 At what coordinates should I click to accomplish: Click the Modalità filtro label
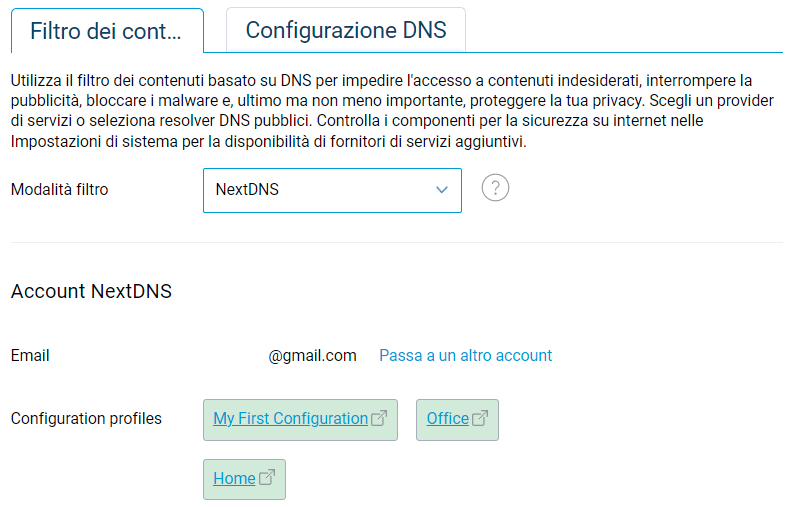[59, 189]
